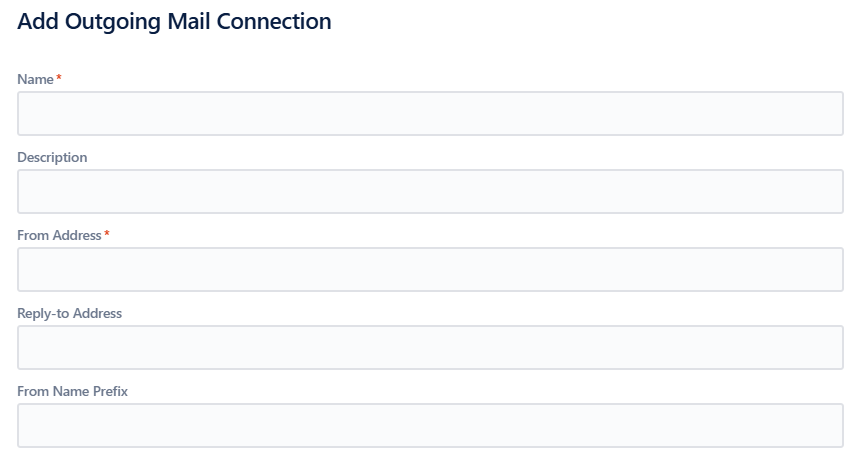The image size is (857, 460).
Task: Click the Reply-to Address label
Action: pyautogui.click(x=69, y=313)
